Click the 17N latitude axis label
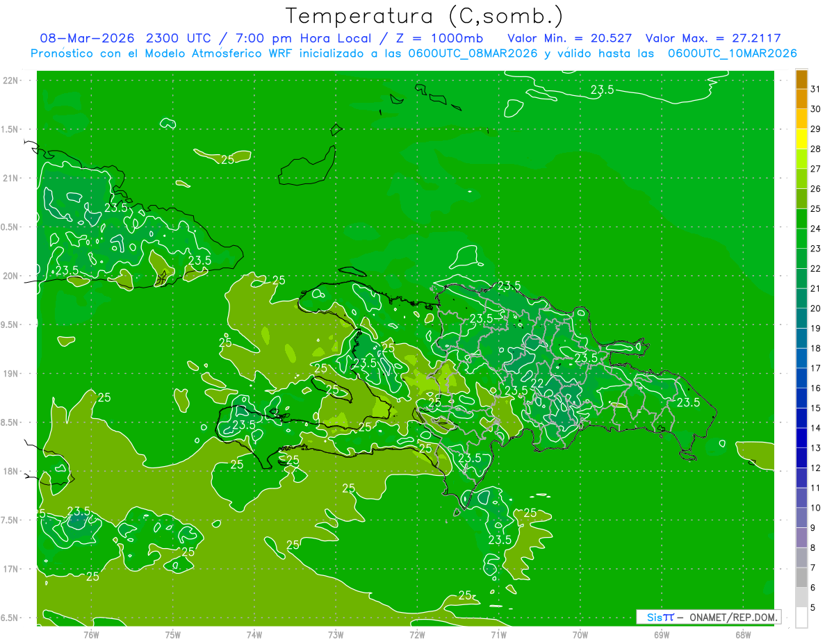 click(10, 569)
